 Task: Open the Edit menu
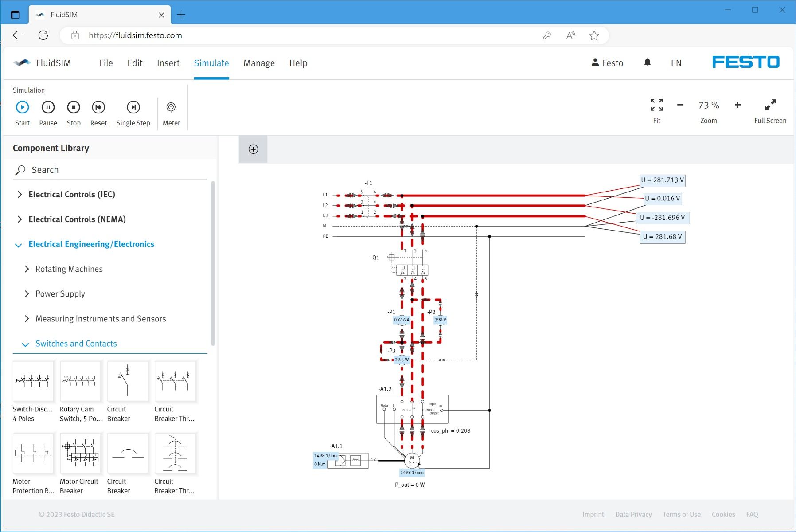(135, 63)
